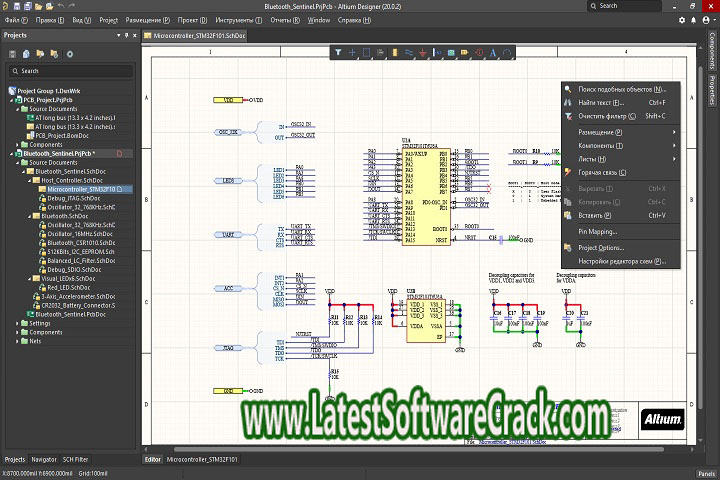Screen dimensions: 720x480
Task: Open the Components side panel tab
Action: (x=712, y=50)
